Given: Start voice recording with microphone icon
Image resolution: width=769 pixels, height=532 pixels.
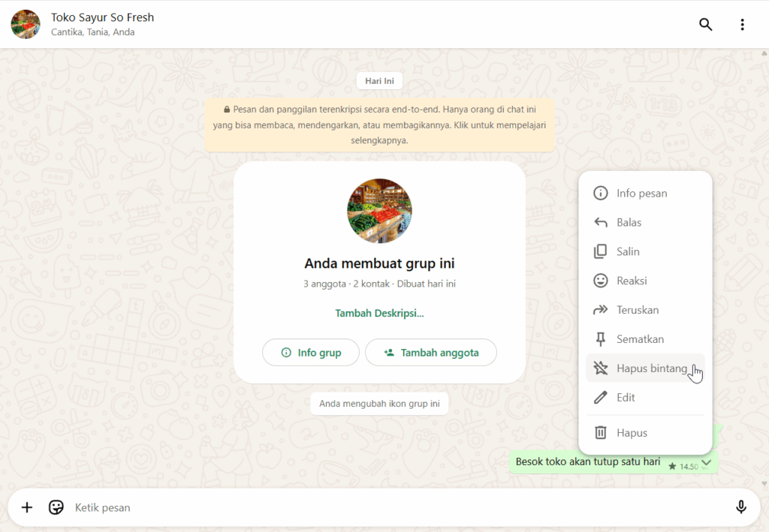Looking at the screenshot, I should pyautogui.click(x=741, y=507).
